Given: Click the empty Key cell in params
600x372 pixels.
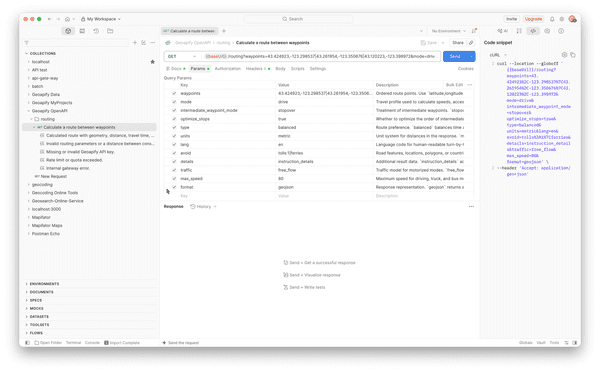Looking at the screenshot, I should [227, 196].
